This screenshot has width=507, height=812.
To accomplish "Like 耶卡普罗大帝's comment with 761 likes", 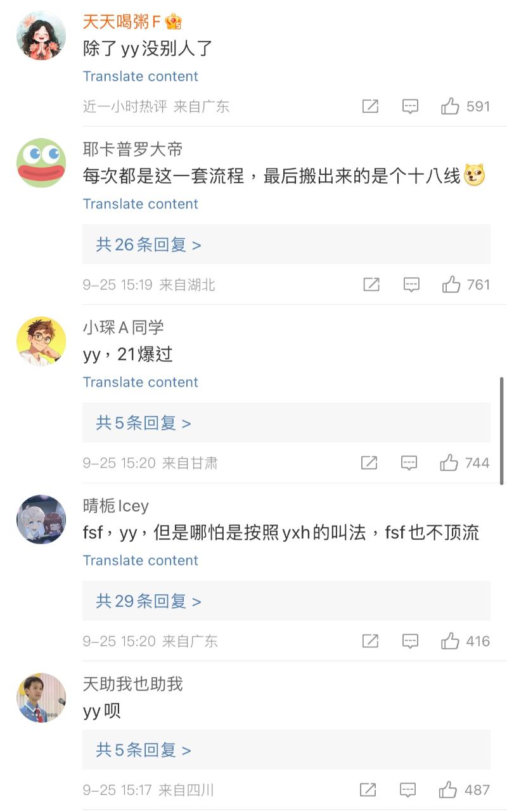I will [451, 284].
